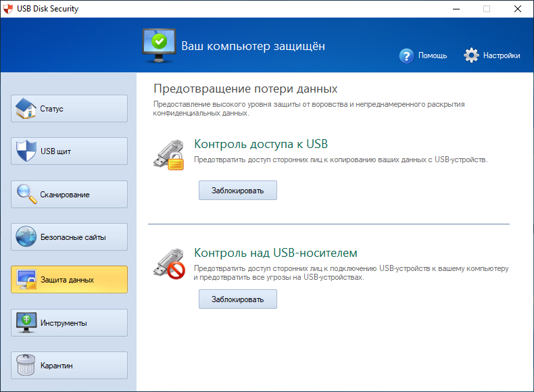Screen dimensions: 534x392
Task: Open the Инструменты section
Action: [x=69, y=323]
